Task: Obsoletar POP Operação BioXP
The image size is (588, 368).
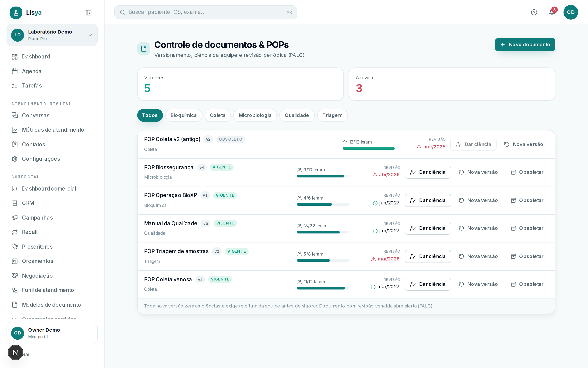Action: (527, 200)
